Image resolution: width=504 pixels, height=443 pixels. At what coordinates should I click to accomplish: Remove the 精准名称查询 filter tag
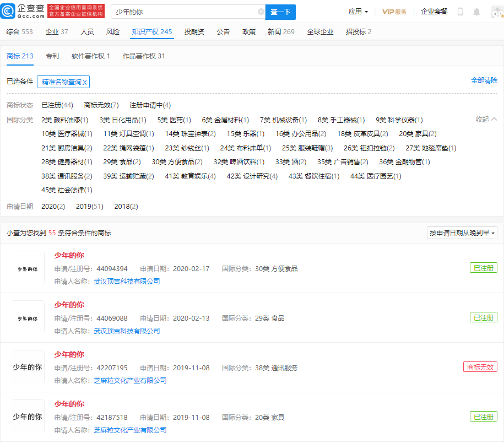pos(85,82)
